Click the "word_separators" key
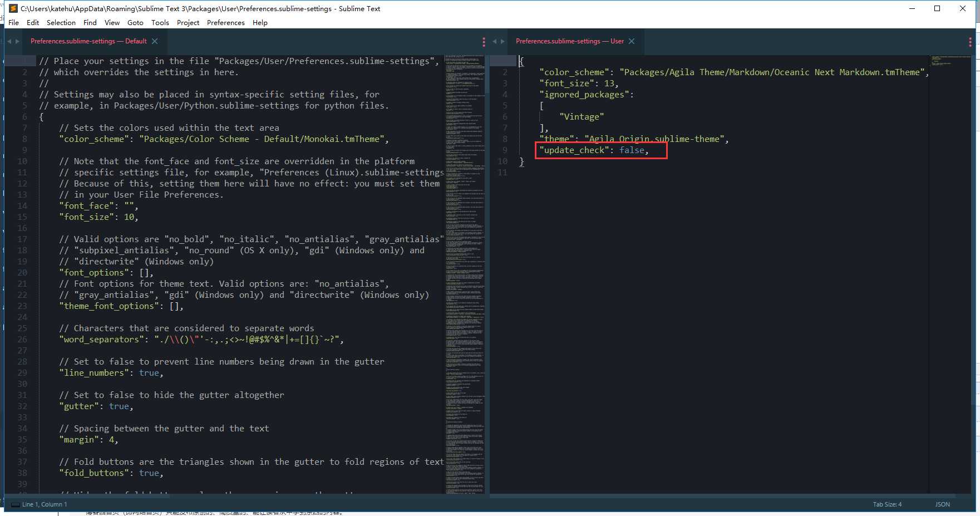 click(101, 340)
